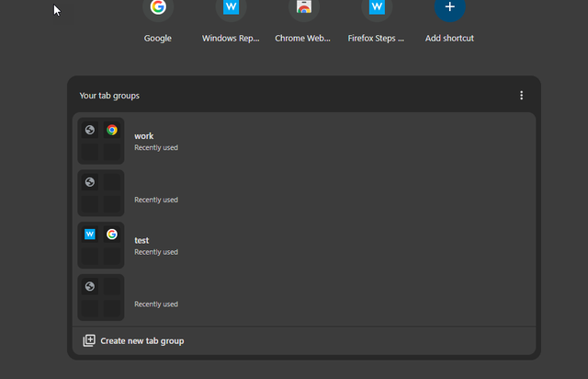Viewport: 588px width, 379px height.
Task: Open the Chrome Web... shortcut icon
Action: click(x=304, y=6)
